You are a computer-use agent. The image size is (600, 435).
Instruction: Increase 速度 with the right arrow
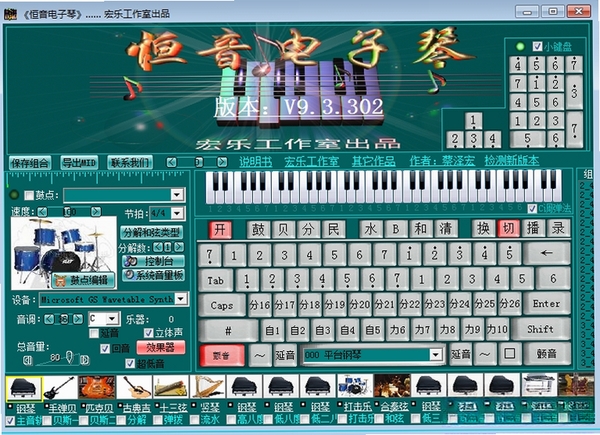pos(96,211)
